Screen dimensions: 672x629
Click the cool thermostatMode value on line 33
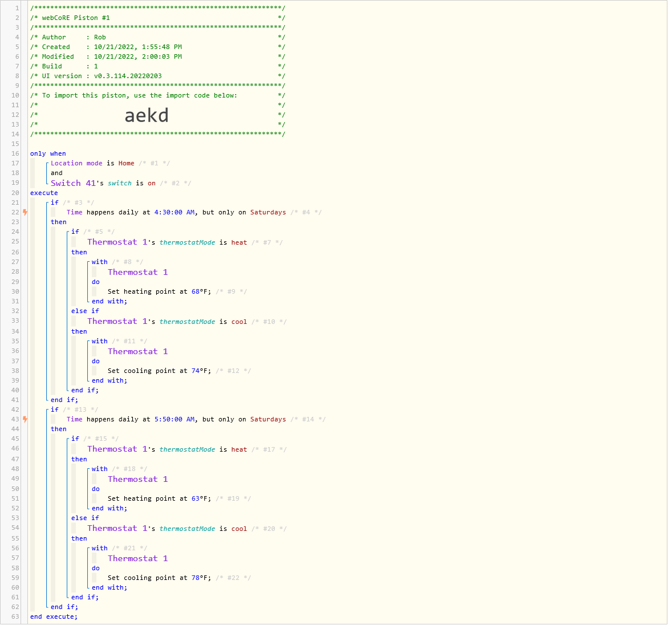[239, 321]
